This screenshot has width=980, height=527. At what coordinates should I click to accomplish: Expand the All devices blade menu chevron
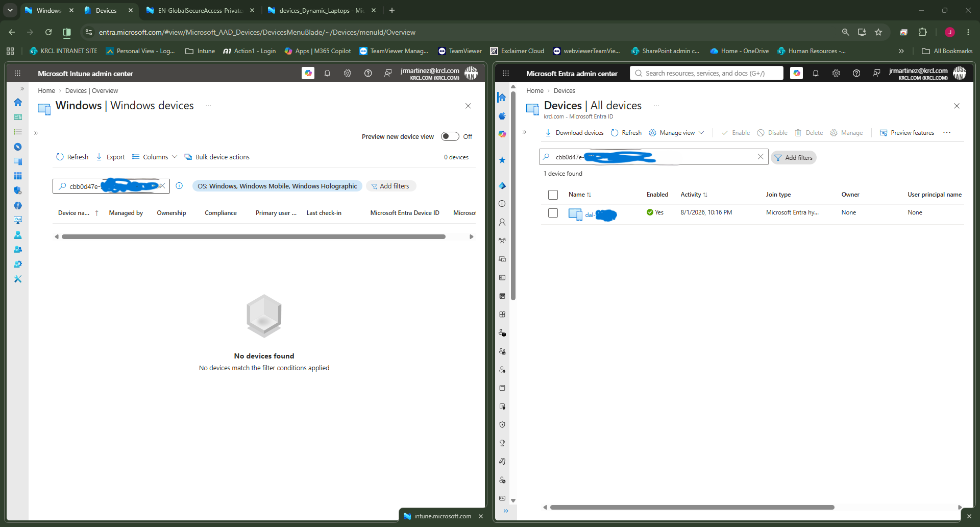[525, 132]
